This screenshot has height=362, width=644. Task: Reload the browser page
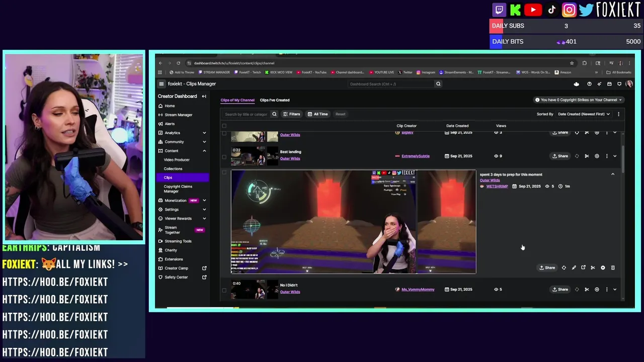[x=178, y=63]
